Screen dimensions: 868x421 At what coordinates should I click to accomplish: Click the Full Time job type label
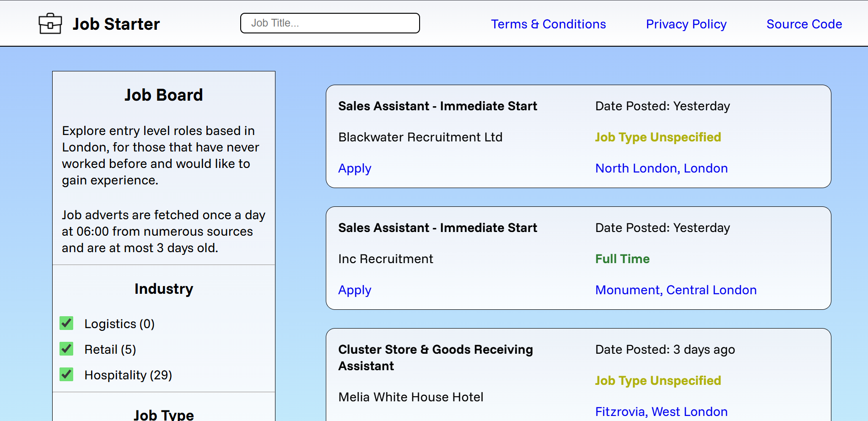point(622,259)
